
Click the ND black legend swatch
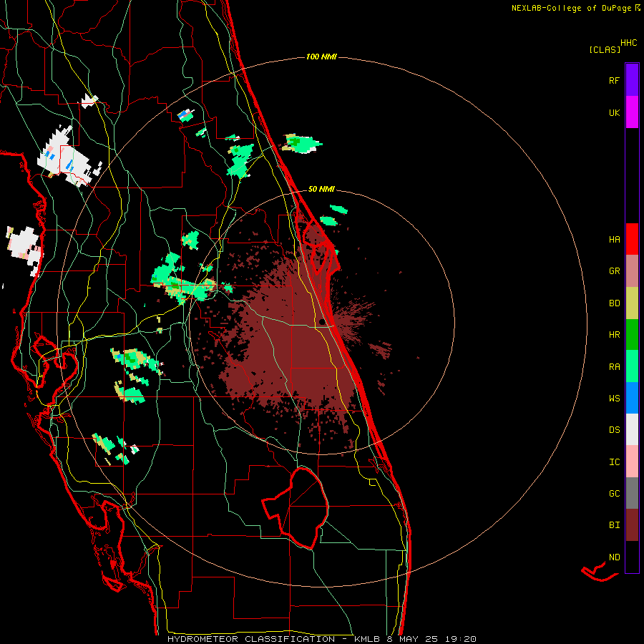tap(632, 557)
